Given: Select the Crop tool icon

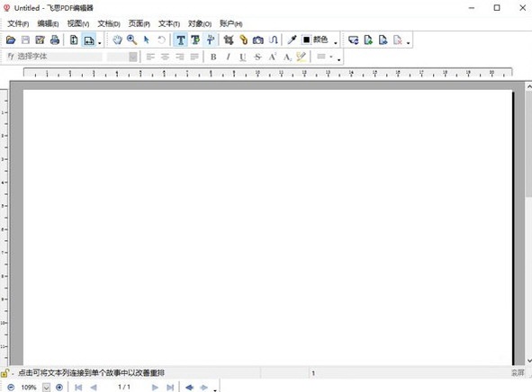Looking at the screenshot, I should click(x=229, y=40).
